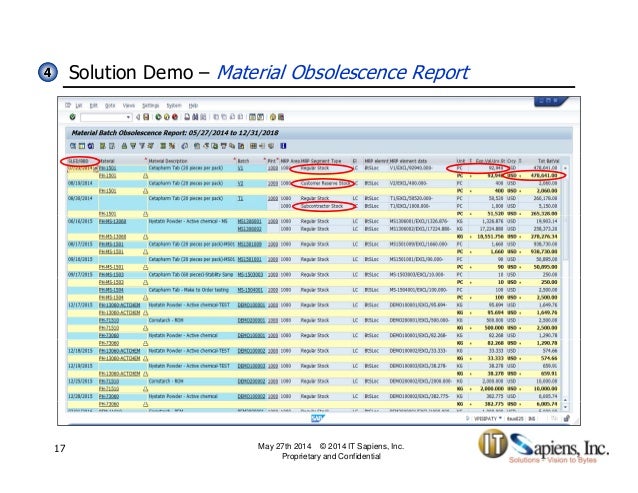This screenshot has width=638, height=493.
Task: Click warning triangle in FH-MS-1504 subtotal row
Action: pos(145,298)
